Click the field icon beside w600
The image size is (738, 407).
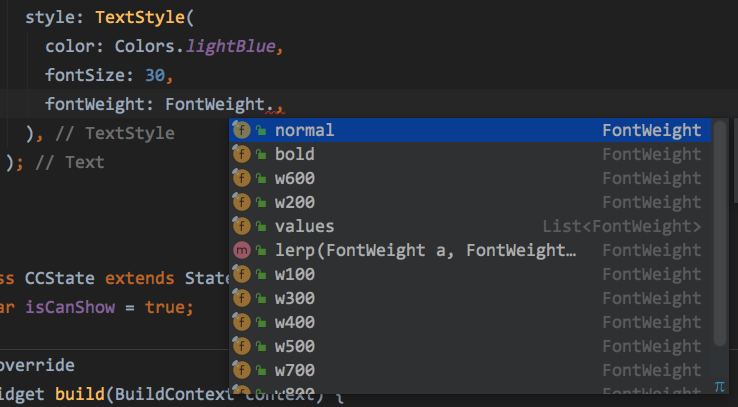click(241, 179)
